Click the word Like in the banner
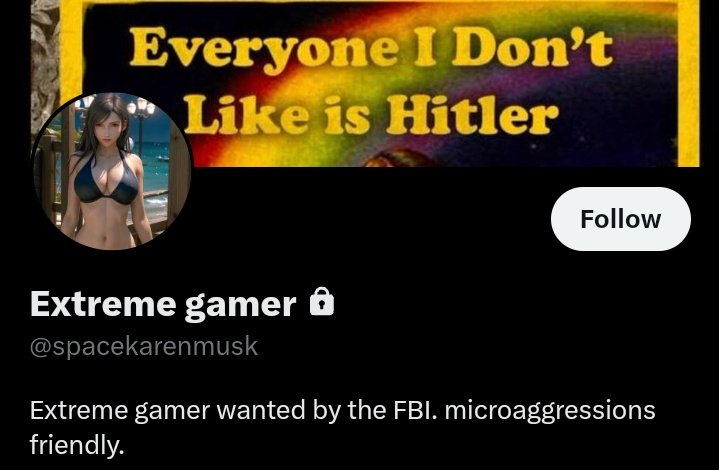The width and height of the screenshot is (719, 470). (247, 115)
